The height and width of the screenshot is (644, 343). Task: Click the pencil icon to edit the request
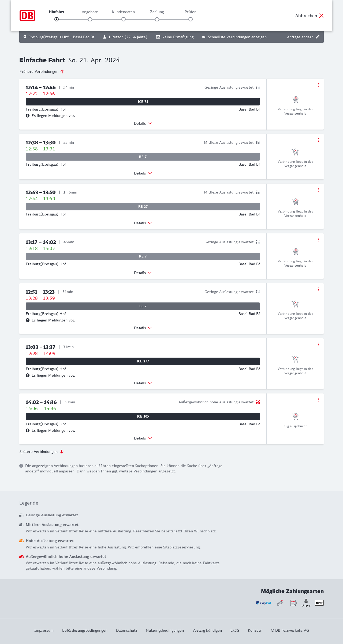click(x=318, y=37)
